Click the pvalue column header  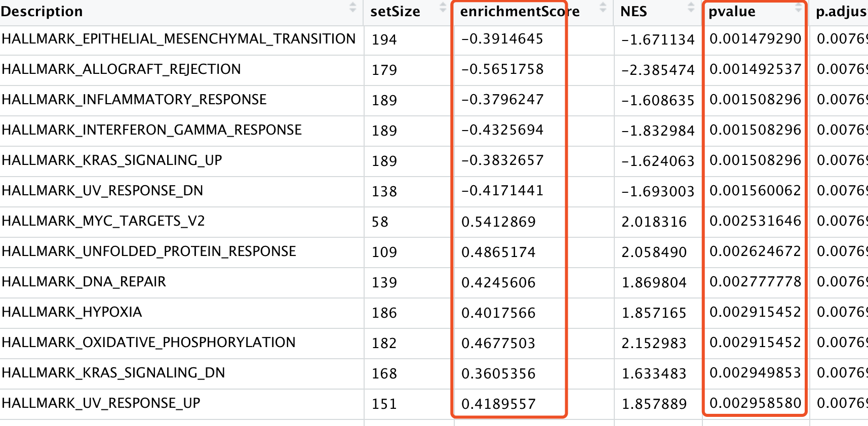click(732, 12)
